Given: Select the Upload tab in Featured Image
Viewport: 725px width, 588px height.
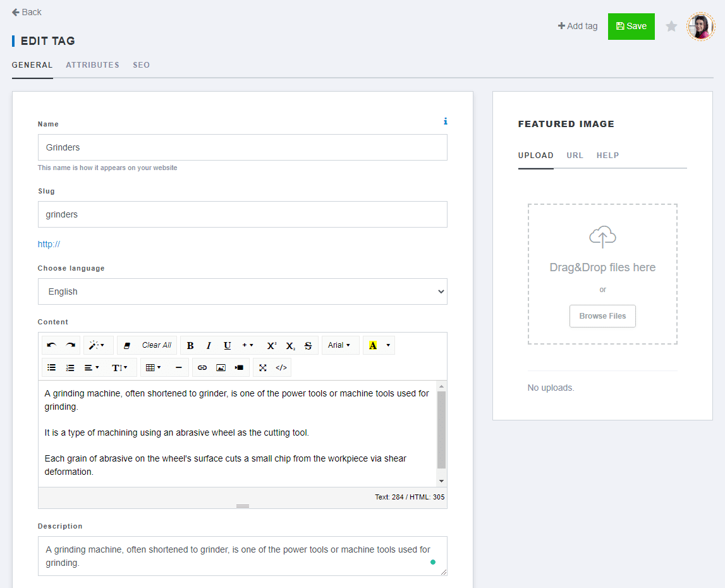Looking at the screenshot, I should [x=536, y=156].
